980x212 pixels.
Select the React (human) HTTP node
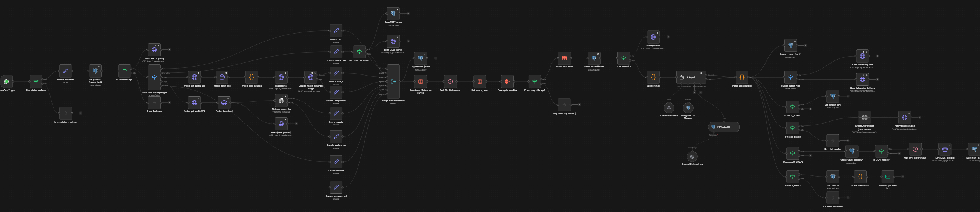coord(653,37)
